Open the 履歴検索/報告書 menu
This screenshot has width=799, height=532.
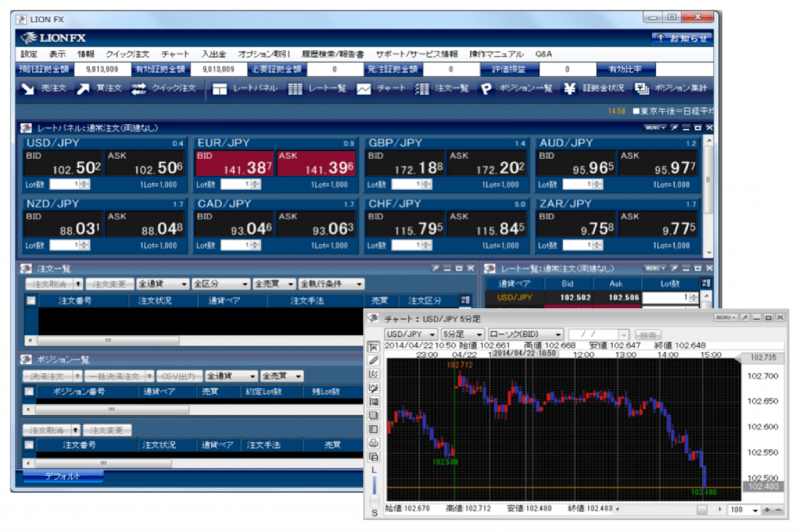333,54
